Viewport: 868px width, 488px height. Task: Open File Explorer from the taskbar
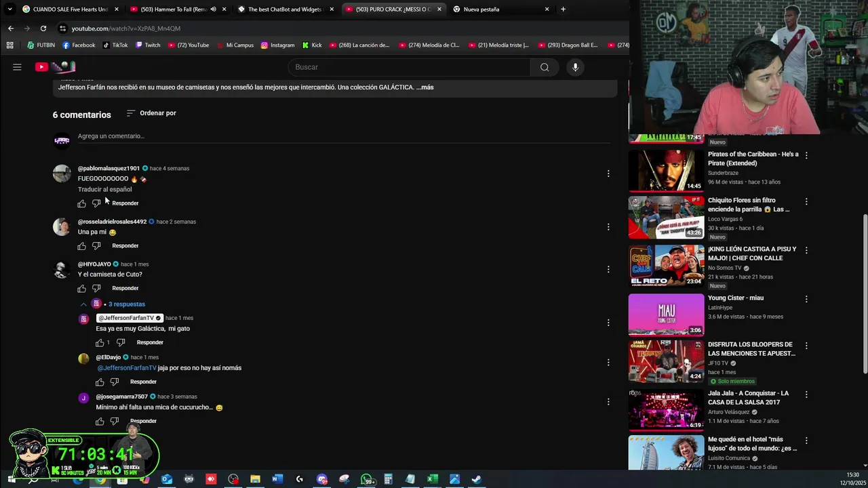255,479
